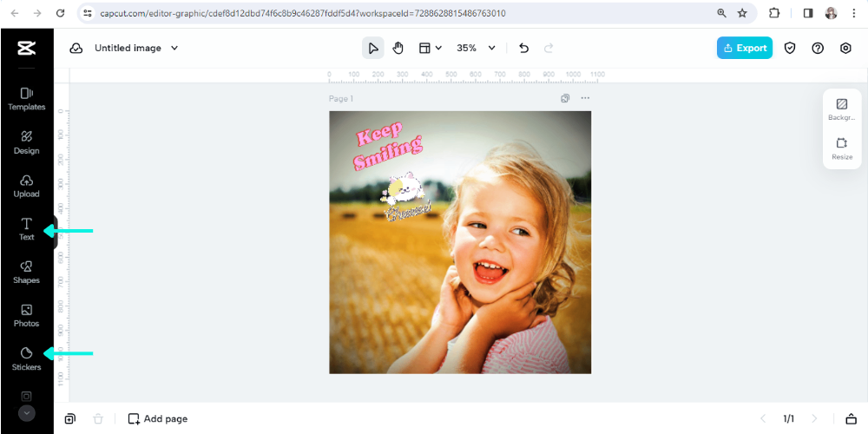Screen dimensions: 868x434
Task: Open the Resize tool on the right
Action: tap(841, 149)
